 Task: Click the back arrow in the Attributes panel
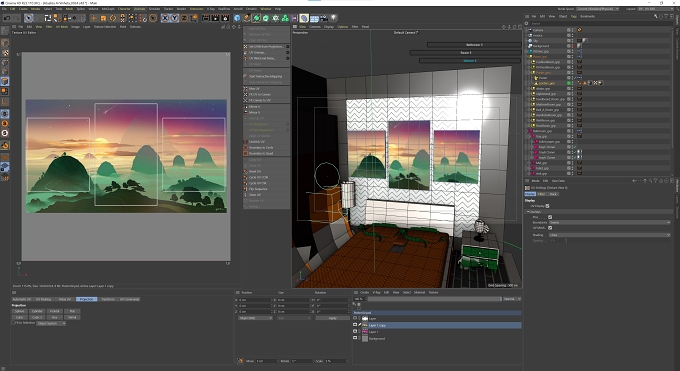click(x=634, y=181)
